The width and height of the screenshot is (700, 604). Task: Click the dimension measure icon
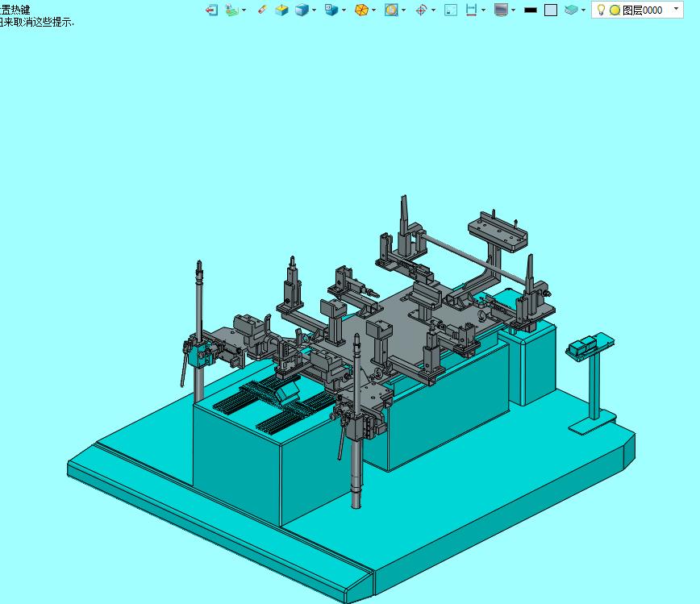[x=471, y=10]
